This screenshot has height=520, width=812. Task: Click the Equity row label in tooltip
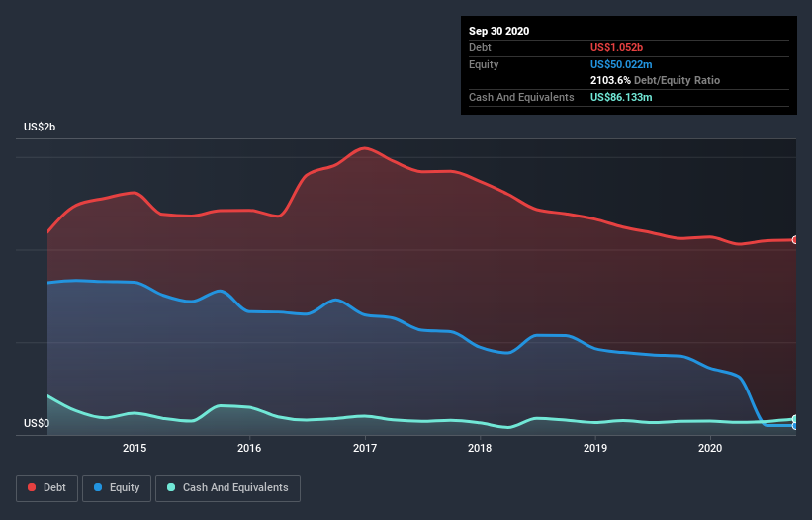484,64
